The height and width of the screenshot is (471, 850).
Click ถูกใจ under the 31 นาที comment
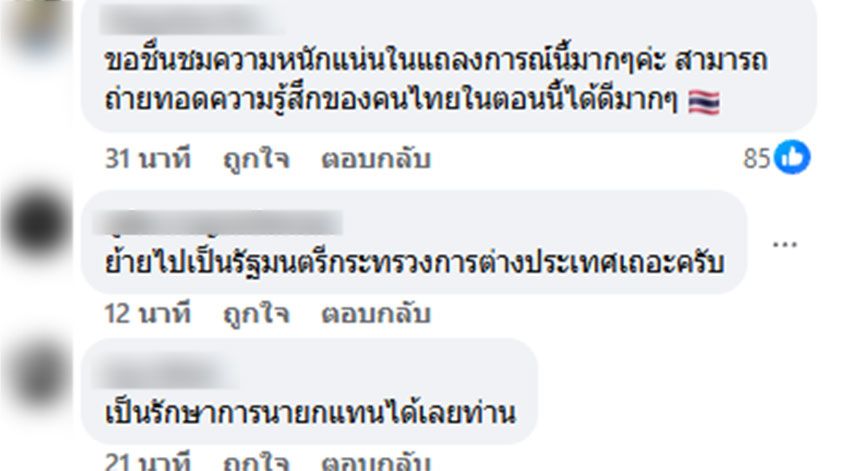(256, 159)
